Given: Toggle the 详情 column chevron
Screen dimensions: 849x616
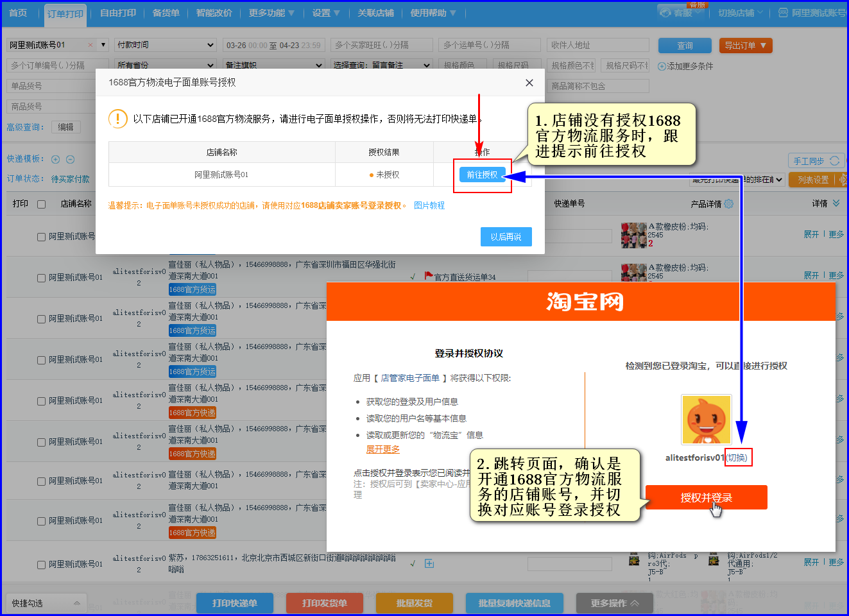Looking at the screenshot, I should point(836,203).
